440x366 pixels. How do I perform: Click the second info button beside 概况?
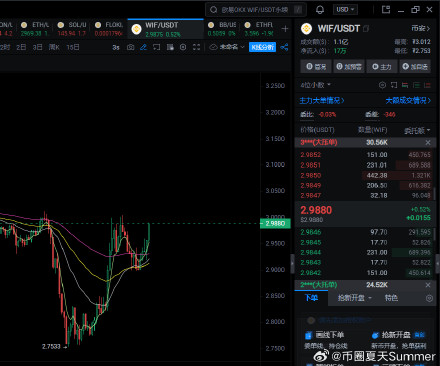[349, 67]
